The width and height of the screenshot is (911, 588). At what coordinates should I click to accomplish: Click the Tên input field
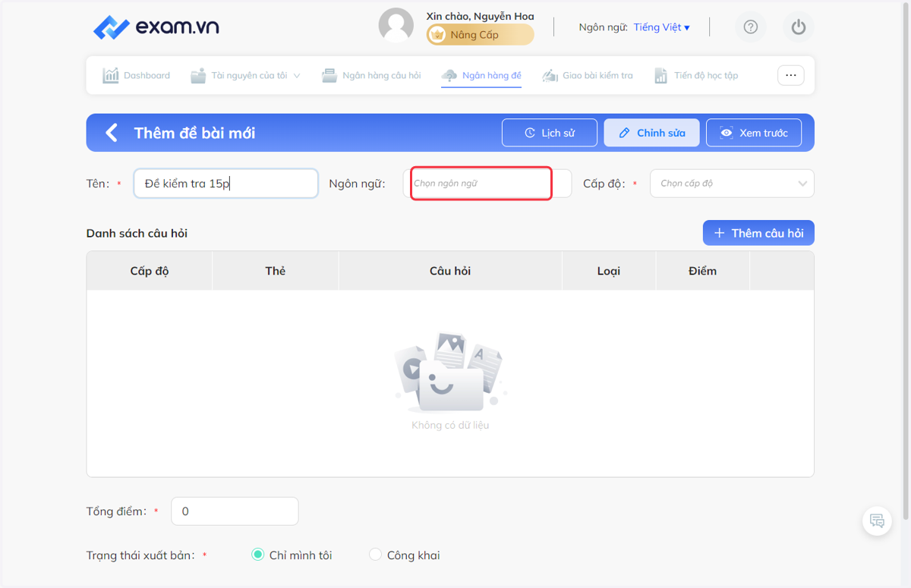(226, 184)
